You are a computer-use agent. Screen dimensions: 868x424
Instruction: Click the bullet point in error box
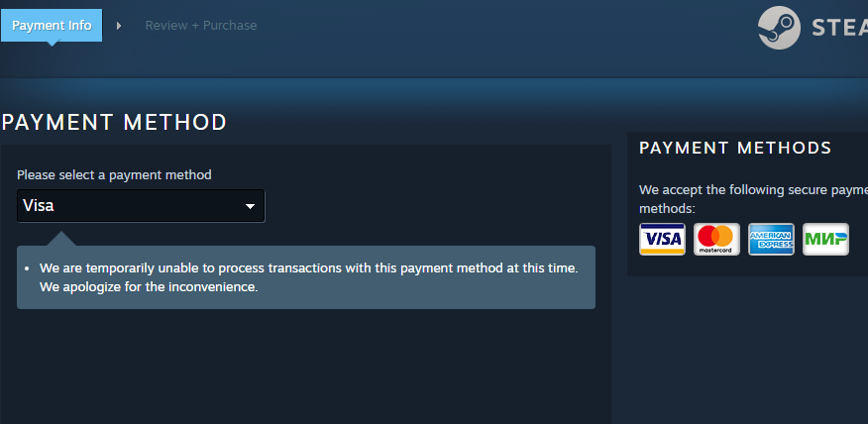tap(27, 269)
